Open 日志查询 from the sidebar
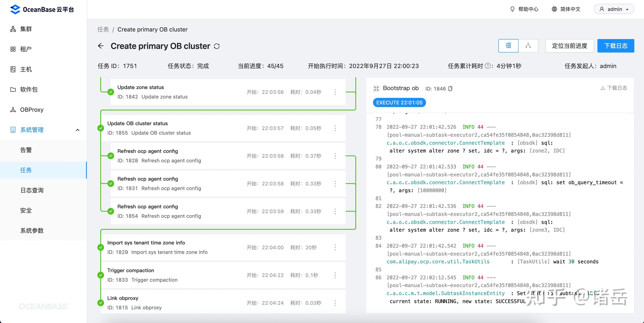This screenshot has height=323, width=644. point(32,190)
